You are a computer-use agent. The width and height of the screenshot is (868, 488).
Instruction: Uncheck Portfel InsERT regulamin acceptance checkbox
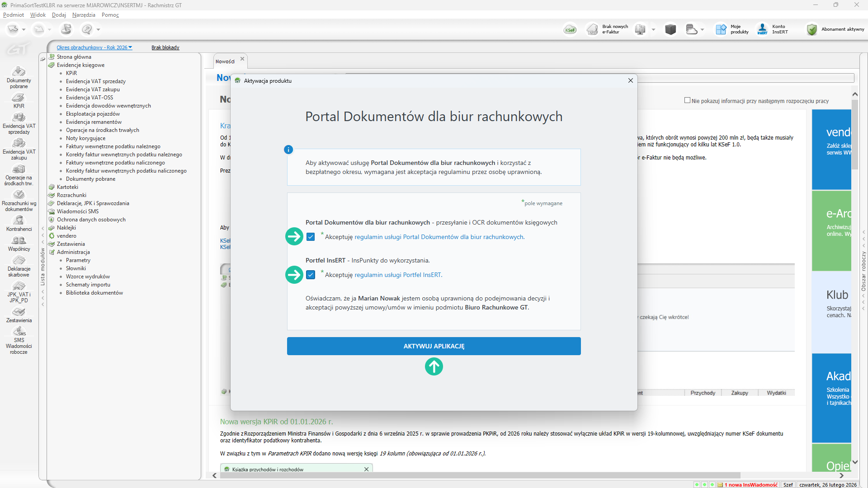(311, 275)
